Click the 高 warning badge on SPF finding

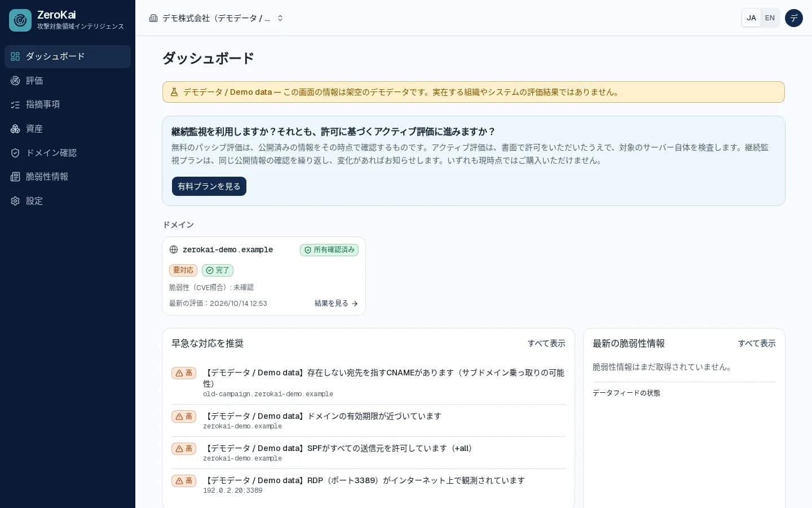184,449
